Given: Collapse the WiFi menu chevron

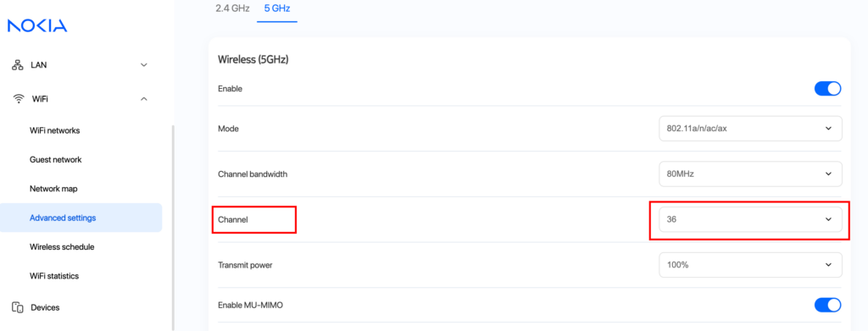Looking at the screenshot, I should 144,99.
